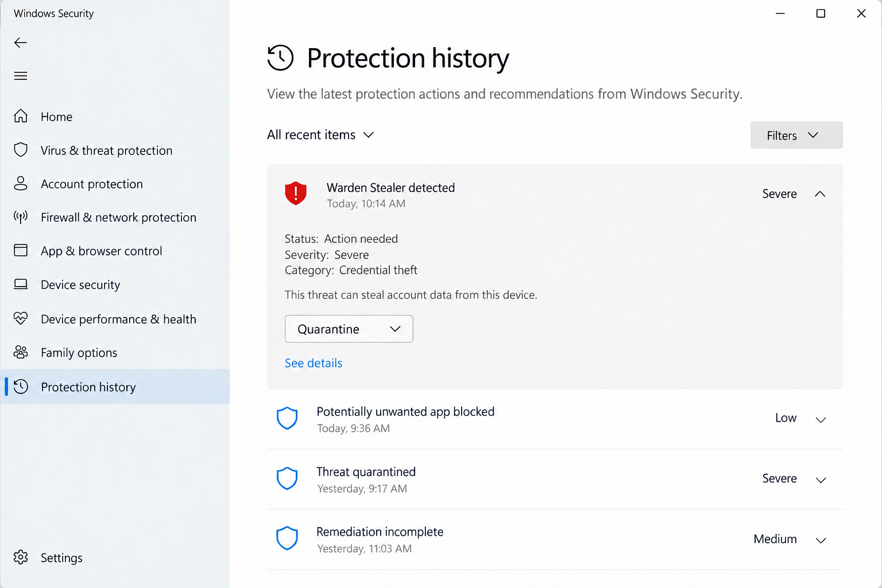Expand the Threat quarantined entry
882x588 pixels.
(x=821, y=480)
